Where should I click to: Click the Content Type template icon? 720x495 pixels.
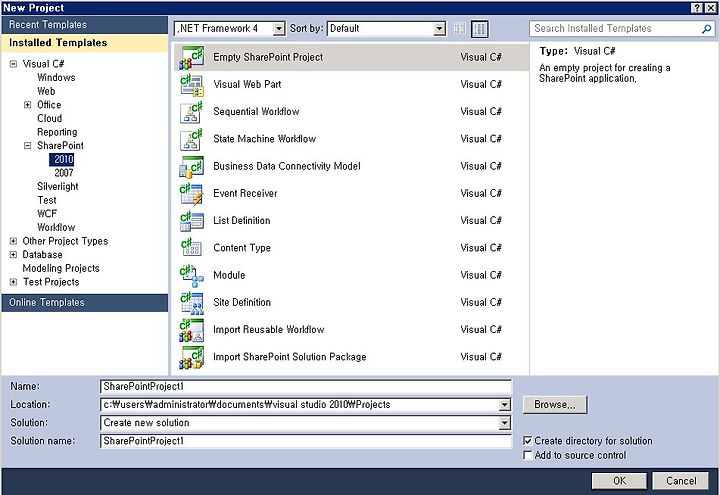point(191,248)
